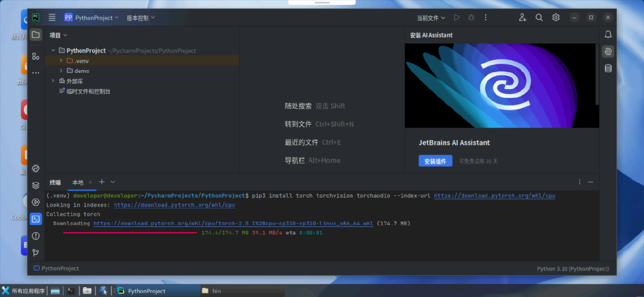The image size is (644, 297).
Task: Open Search Everywhere magnifier icon
Action: pyautogui.click(x=539, y=17)
